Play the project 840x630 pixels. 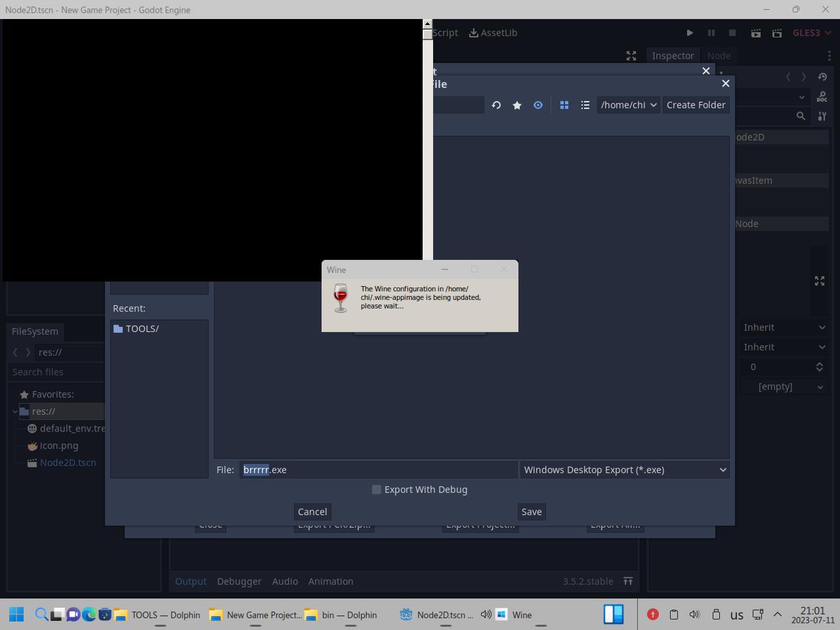coord(690,33)
